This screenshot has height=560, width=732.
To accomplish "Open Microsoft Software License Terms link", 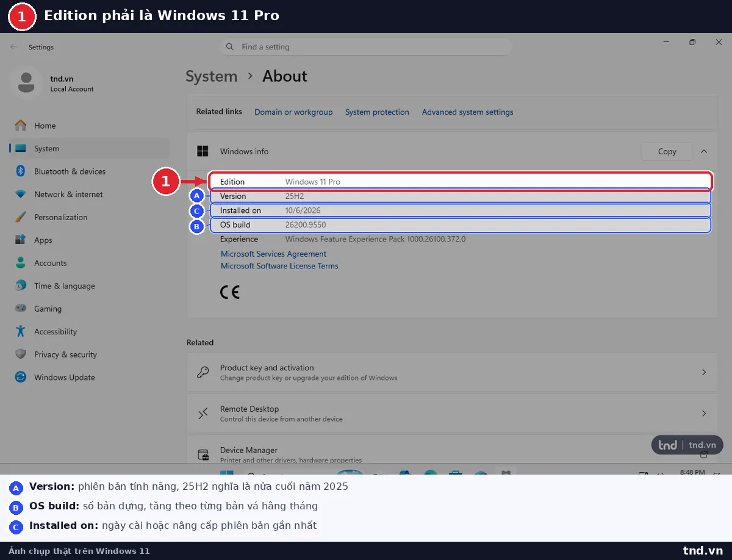I will click(279, 266).
